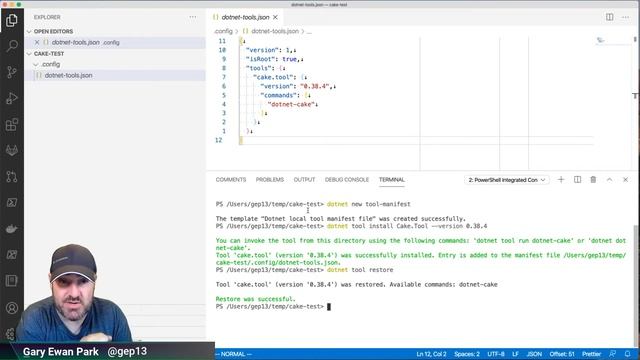Open editor More Actions ellipsis
The width and height of the screenshot is (640, 360).
click(x=625, y=17)
